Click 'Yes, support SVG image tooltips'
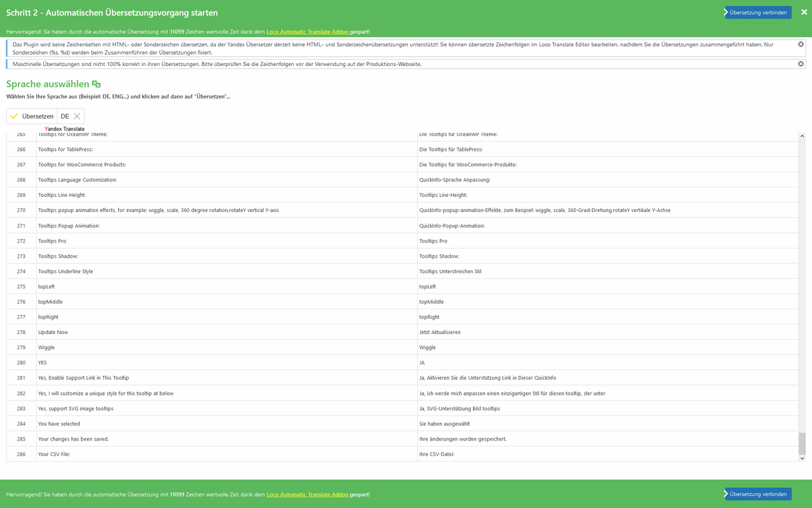The width and height of the screenshot is (812, 508). click(x=76, y=408)
